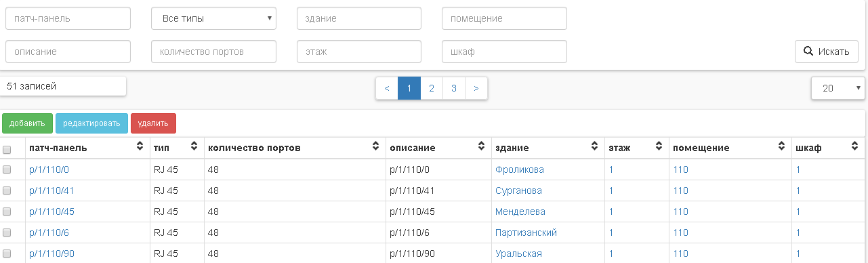Focus the здание filter field
Screen dimensions: 868x263
click(x=359, y=18)
